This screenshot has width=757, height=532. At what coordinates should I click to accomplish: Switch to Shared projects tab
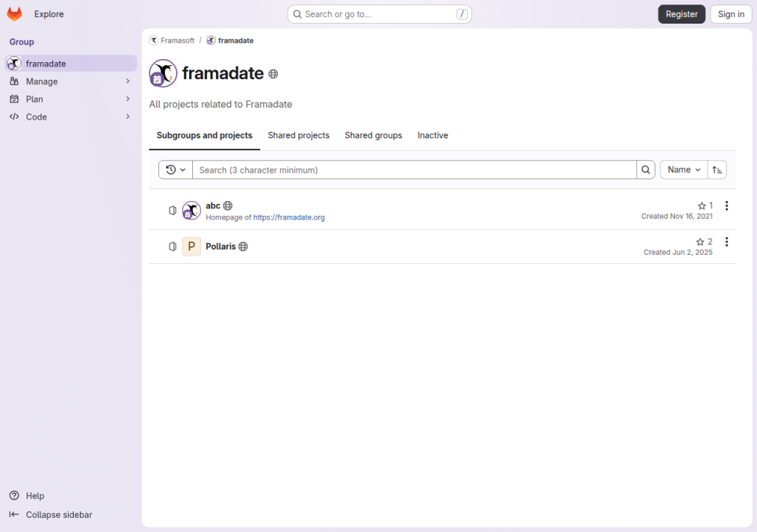click(x=299, y=135)
